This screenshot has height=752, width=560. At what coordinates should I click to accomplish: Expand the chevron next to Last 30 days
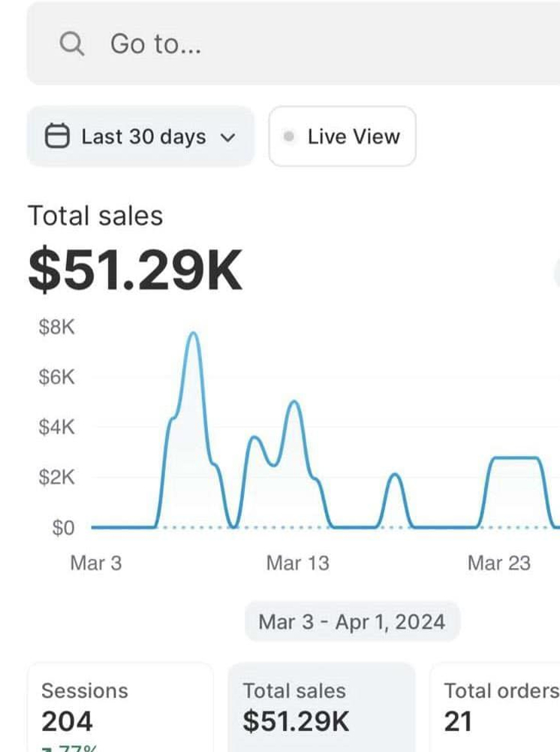pos(229,137)
